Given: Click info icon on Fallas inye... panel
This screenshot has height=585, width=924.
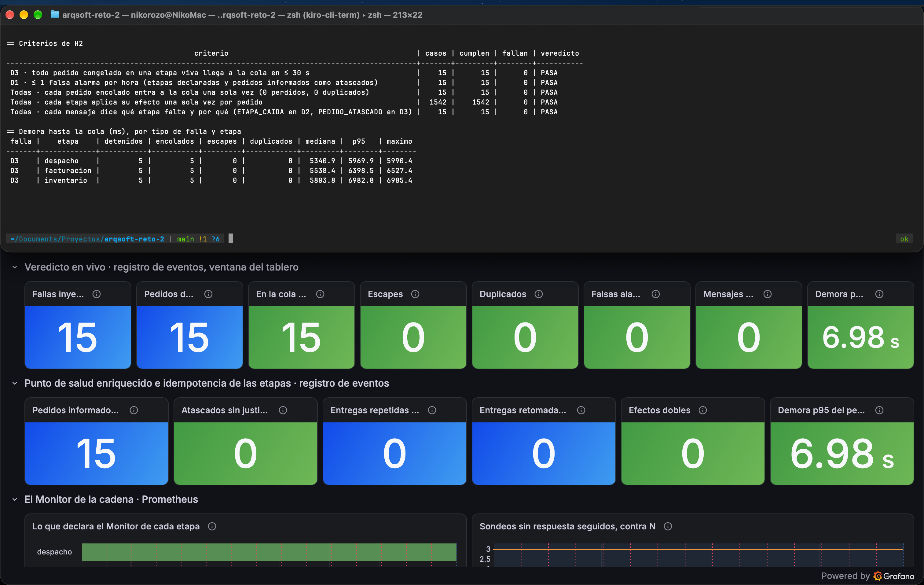Looking at the screenshot, I should tap(97, 294).
